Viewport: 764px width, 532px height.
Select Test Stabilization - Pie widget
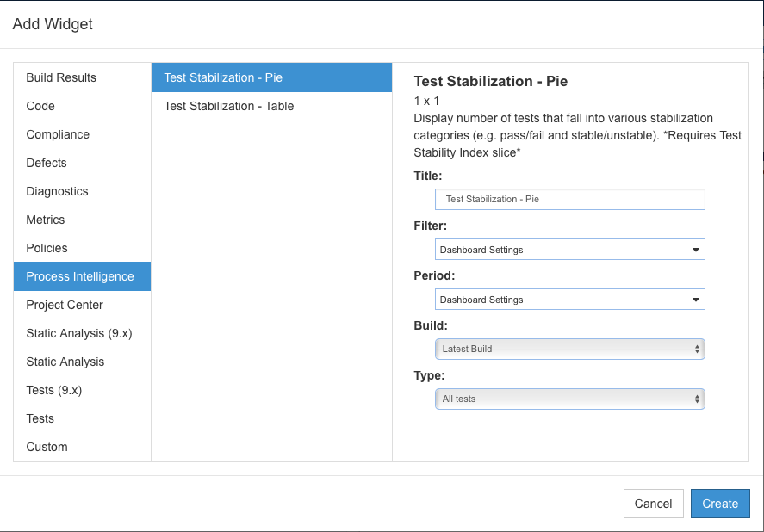click(272, 77)
